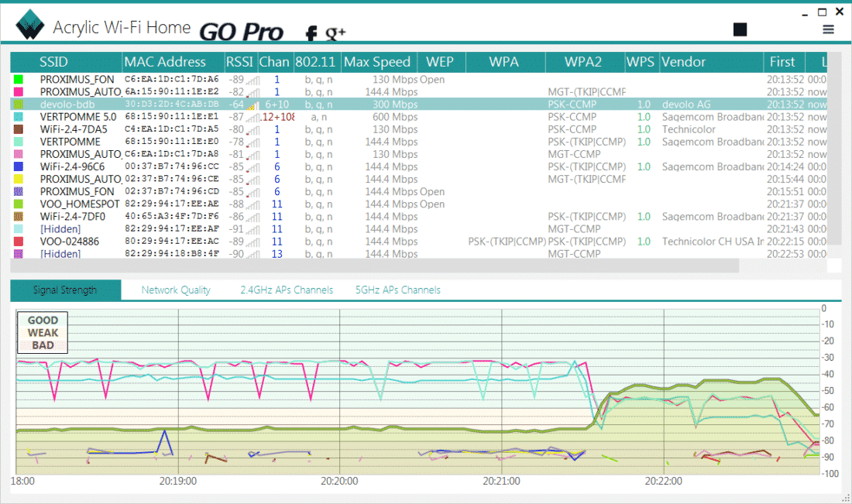
Task: Click the green swatch for PROXIMUS_FON C6:EA:1D:C1:7D:A6
Action: (x=19, y=79)
